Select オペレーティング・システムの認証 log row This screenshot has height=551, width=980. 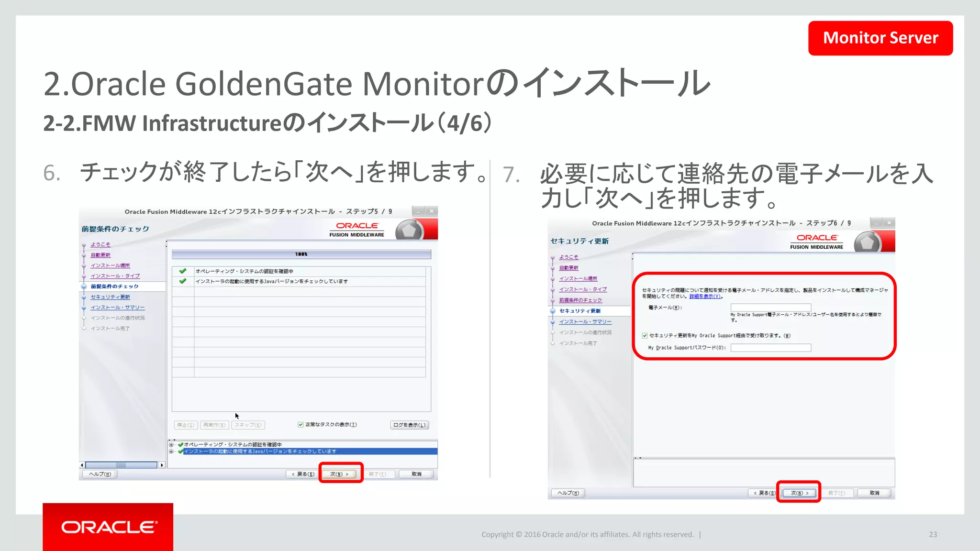pyautogui.click(x=233, y=445)
